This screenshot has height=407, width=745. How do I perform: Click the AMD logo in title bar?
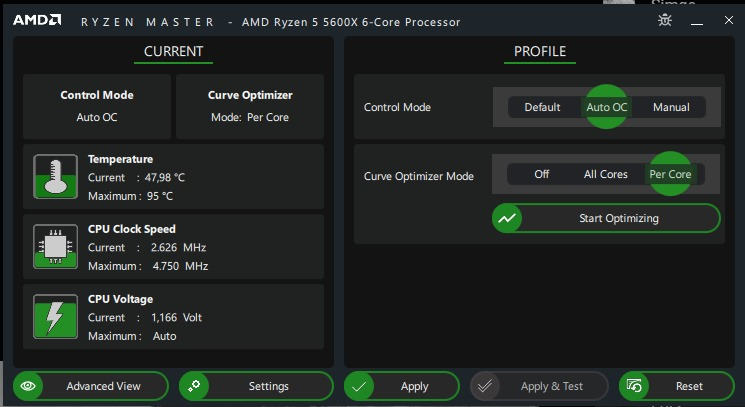tap(37, 20)
